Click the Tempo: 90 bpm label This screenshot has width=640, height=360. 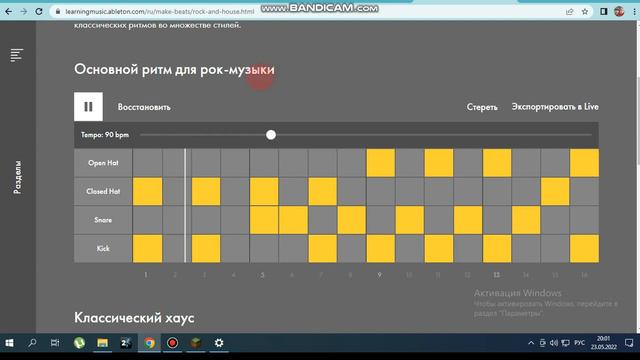click(105, 135)
